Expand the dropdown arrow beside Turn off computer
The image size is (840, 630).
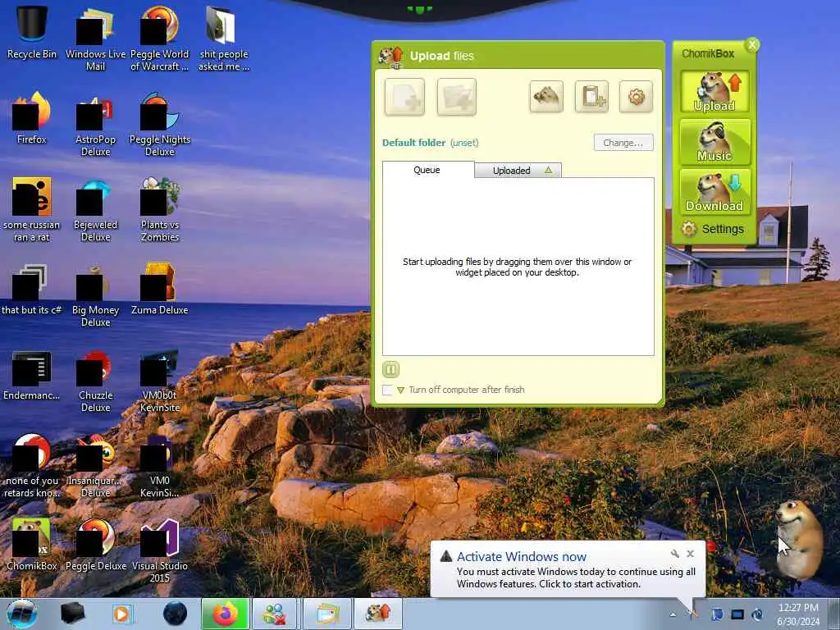click(400, 390)
